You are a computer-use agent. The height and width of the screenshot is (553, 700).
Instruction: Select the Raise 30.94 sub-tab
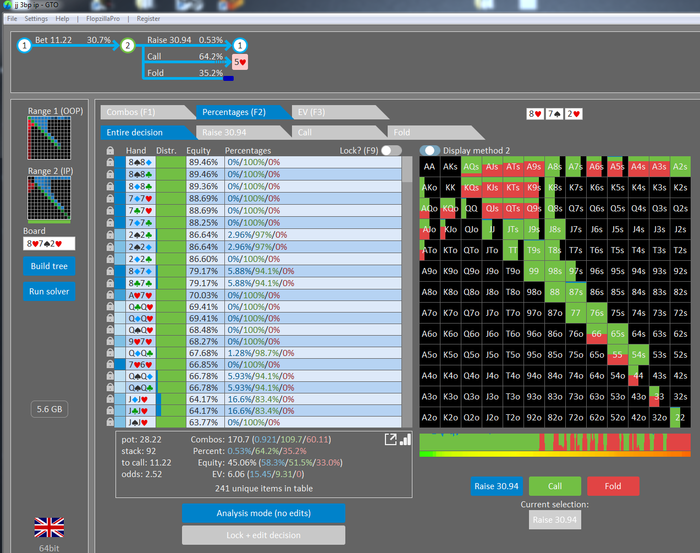(239, 133)
